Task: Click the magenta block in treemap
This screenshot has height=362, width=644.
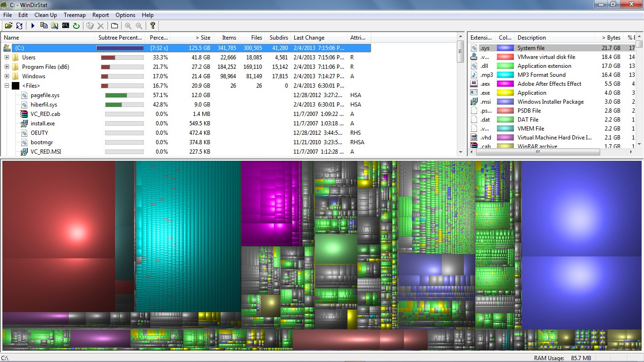Action: coord(271,203)
